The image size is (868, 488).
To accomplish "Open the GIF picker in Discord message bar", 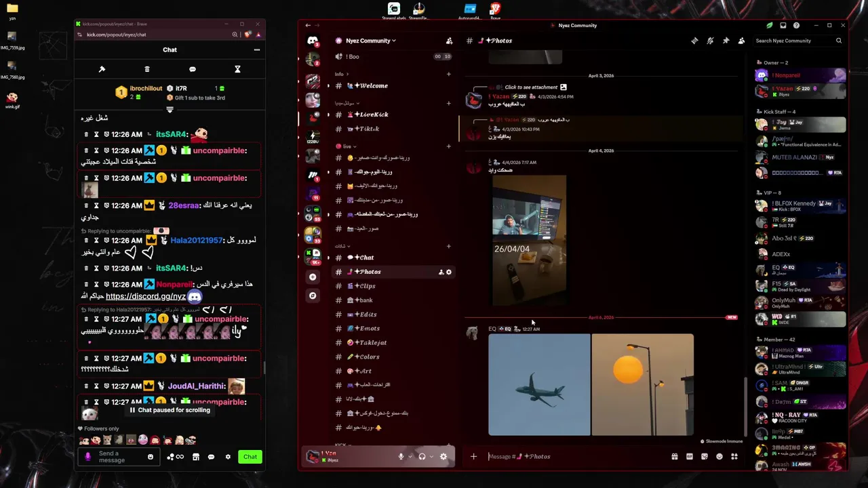I will tap(690, 456).
